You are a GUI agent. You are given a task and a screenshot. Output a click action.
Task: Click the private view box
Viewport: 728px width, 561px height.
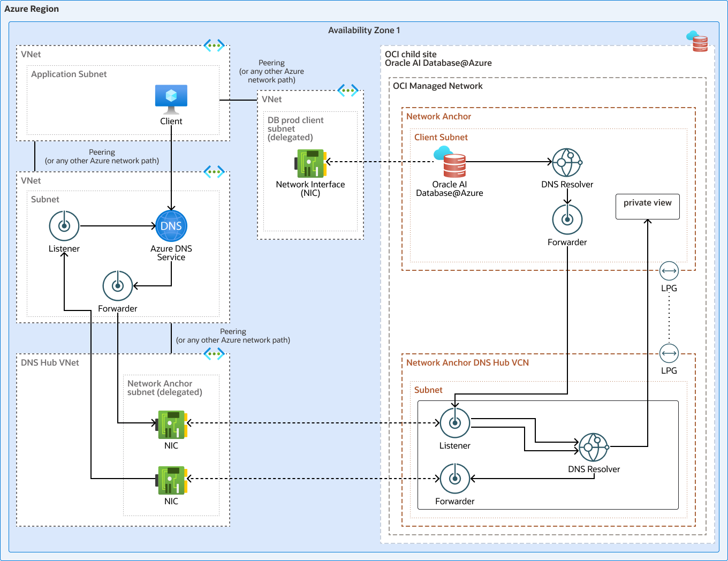tap(648, 207)
